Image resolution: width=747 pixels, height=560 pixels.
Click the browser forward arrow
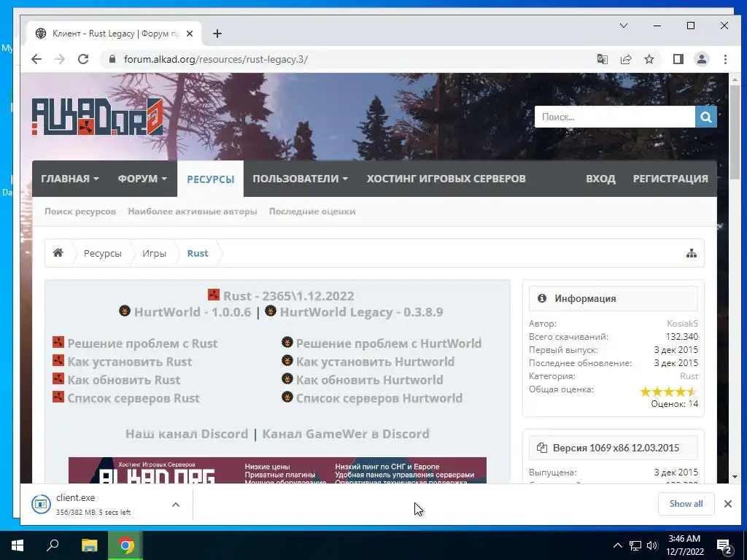[60, 60]
